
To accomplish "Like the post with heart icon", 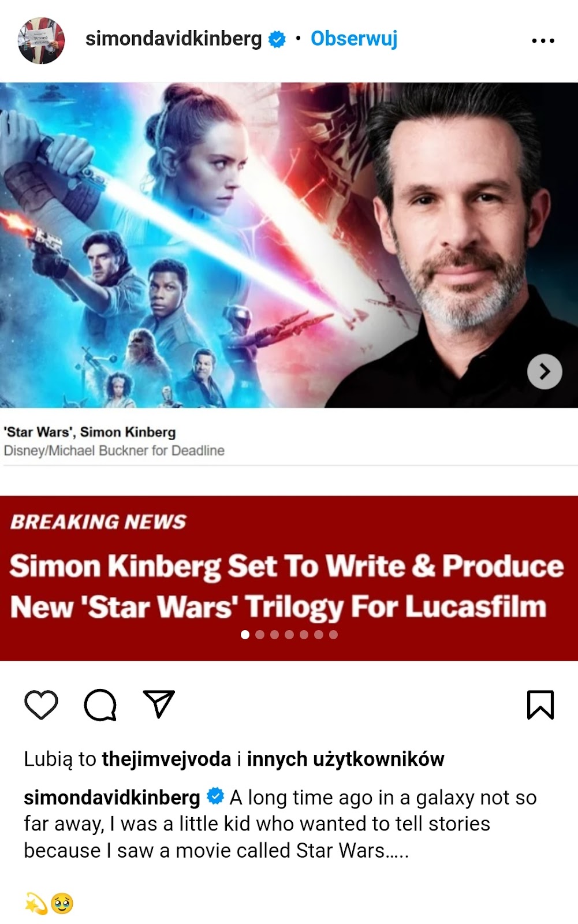I will pyautogui.click(x=41, y=705).
